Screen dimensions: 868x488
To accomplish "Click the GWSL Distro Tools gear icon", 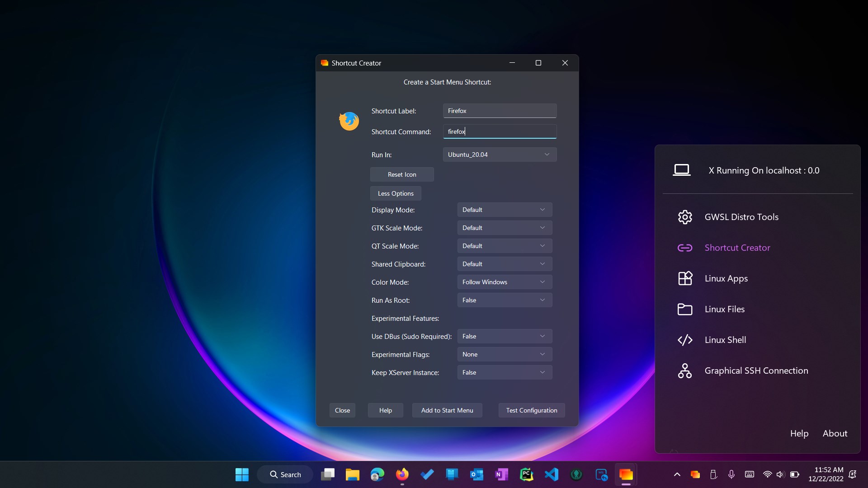I will pyautogui.click(x=684, y=217).
